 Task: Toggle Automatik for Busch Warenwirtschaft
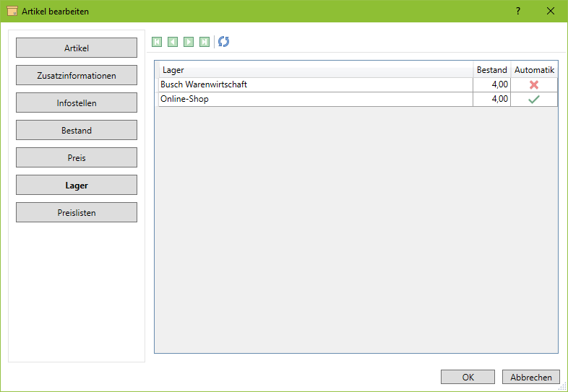pos(534,84)
